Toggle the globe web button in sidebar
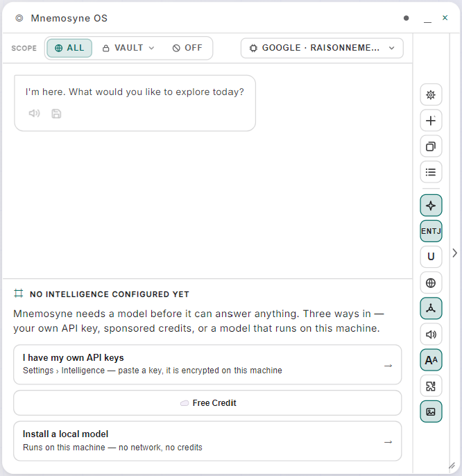This screenshot has width=462, height=476. 431,282
